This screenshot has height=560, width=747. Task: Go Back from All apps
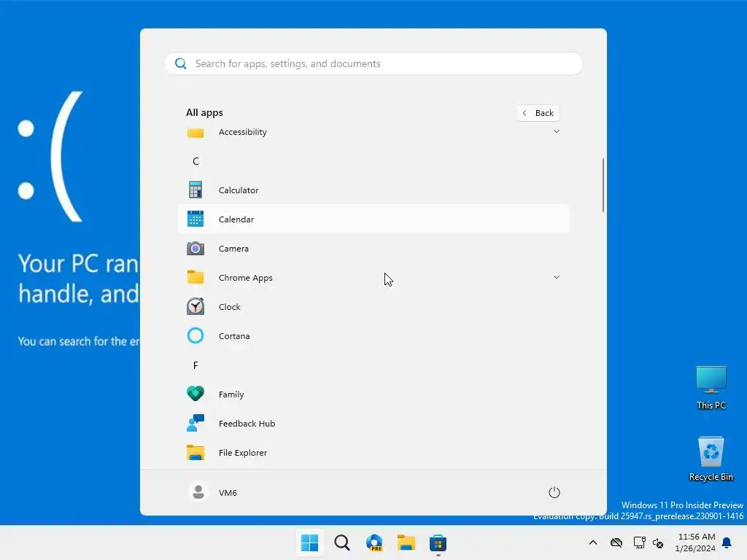tap(538, 113)
